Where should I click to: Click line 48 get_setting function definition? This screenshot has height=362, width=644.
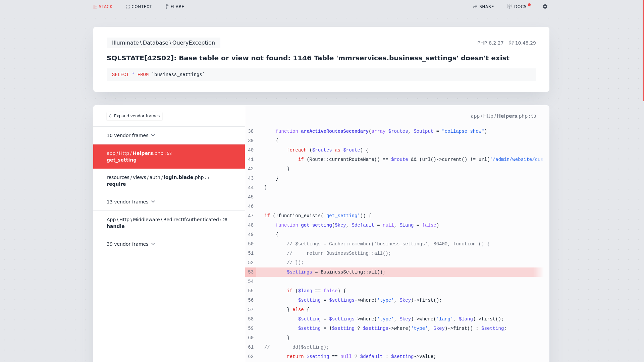click(x=357, y=225)
